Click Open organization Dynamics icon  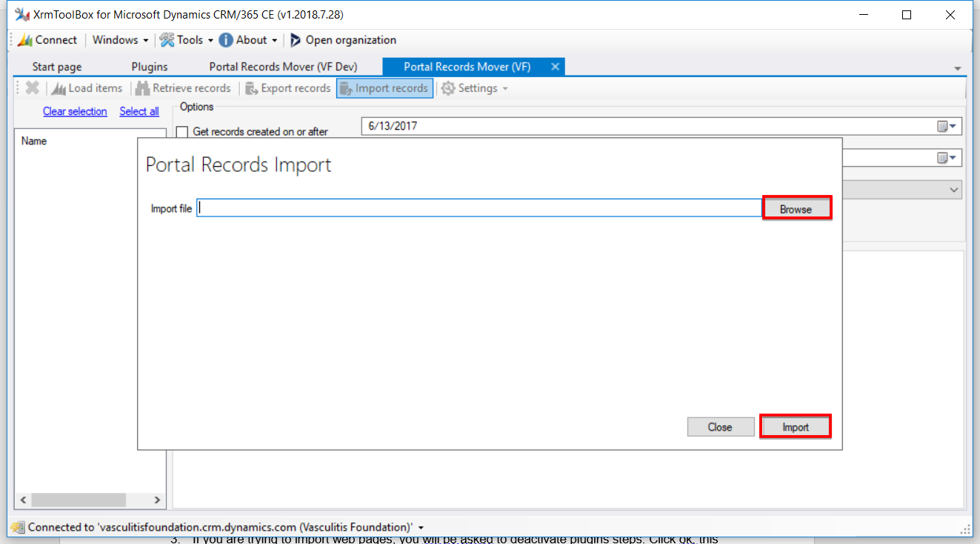pyautogui.click(x=296, y=40)
